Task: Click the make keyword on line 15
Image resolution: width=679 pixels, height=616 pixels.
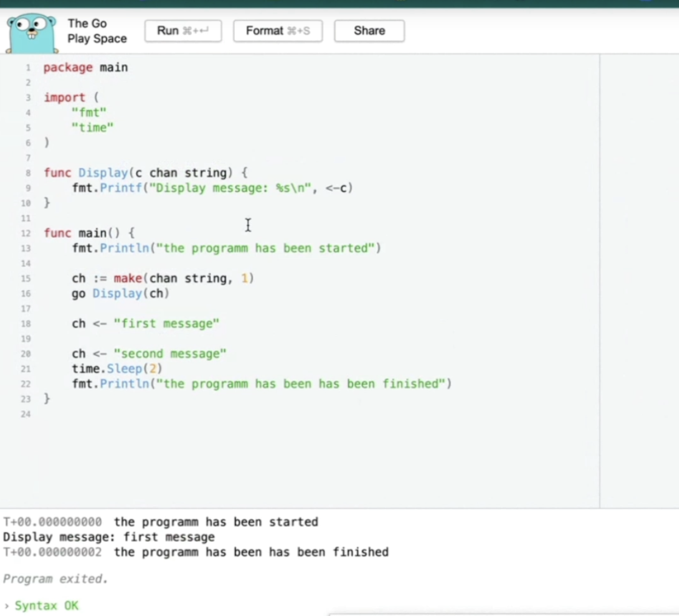Action: point(127,278)
